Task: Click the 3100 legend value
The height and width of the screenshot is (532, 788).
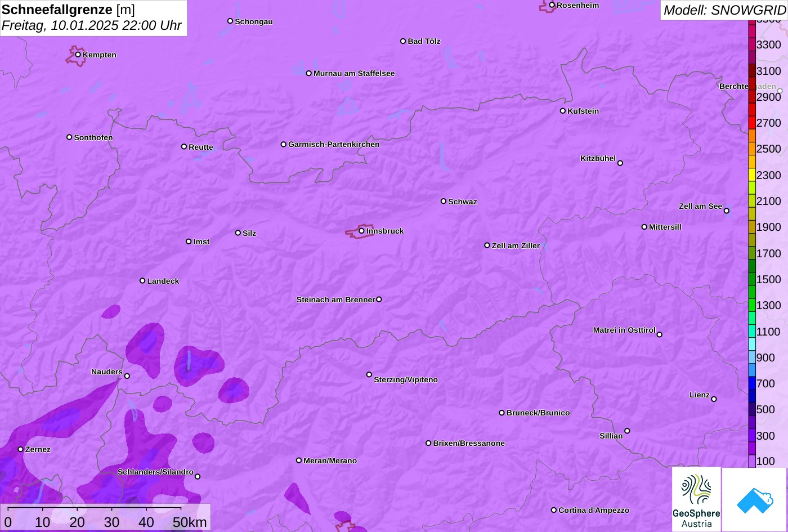Action: point(769,71)
